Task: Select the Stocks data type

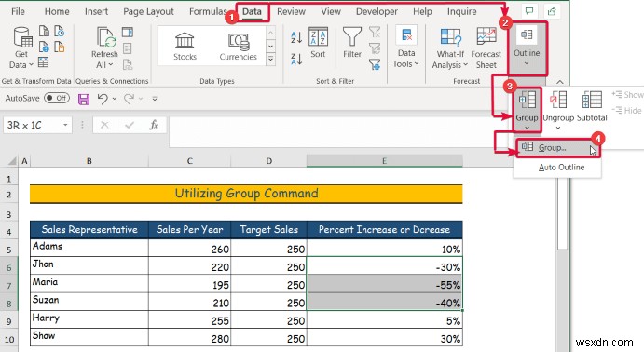Action: [185, 47]
